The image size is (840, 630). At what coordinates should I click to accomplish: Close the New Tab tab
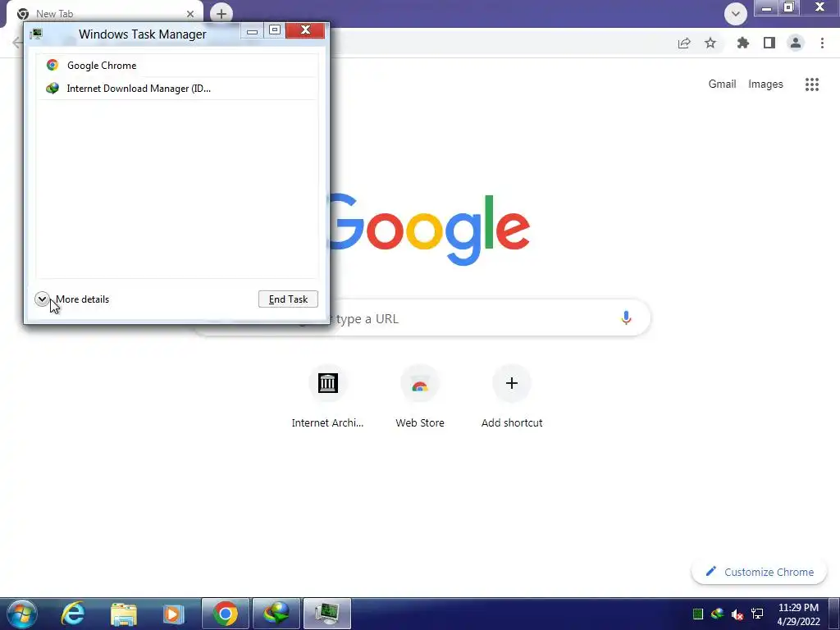tap(190, 14)
